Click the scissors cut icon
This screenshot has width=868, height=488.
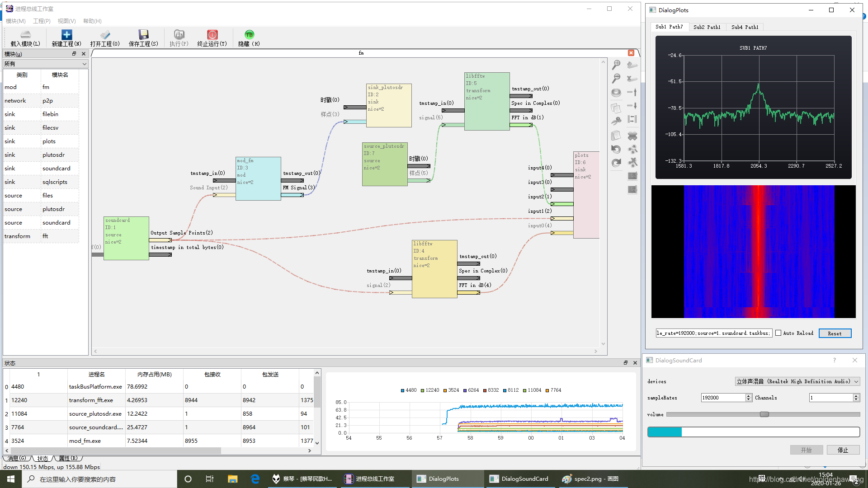(616, 121)
